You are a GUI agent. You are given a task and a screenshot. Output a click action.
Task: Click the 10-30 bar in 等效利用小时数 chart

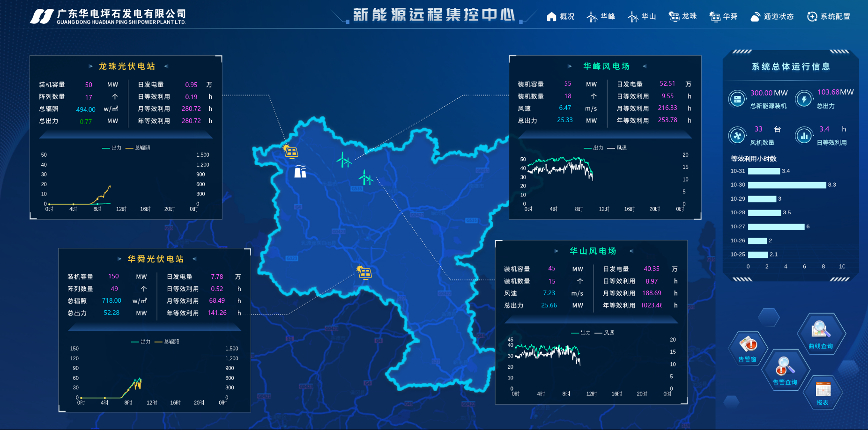coord(786,185)
